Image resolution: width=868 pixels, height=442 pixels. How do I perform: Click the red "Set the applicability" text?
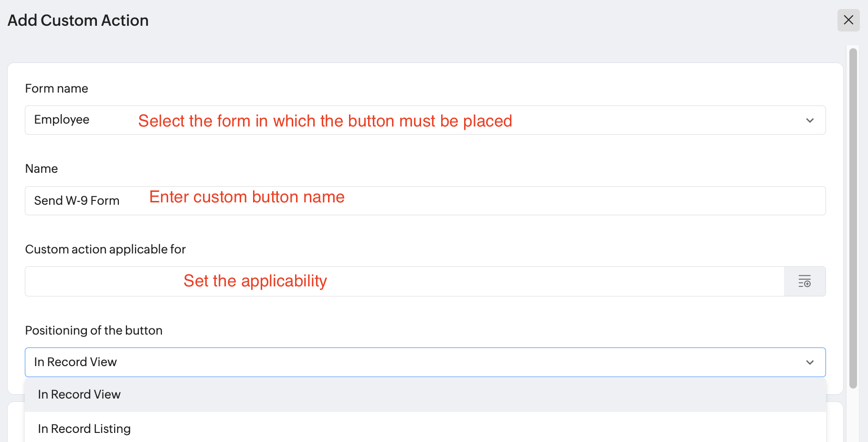pos(255,281)
